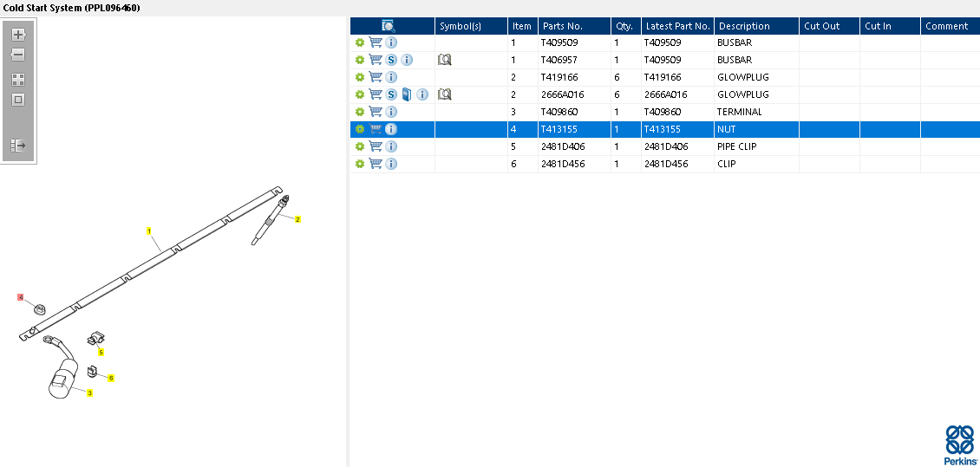Click the PIPE CLIP description cell

tap(757, 146)
